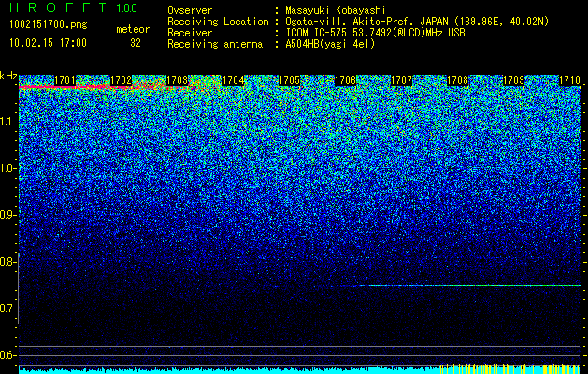Click the 0.6 frequency axis label

pyautogui.click(x=8, y=355)
